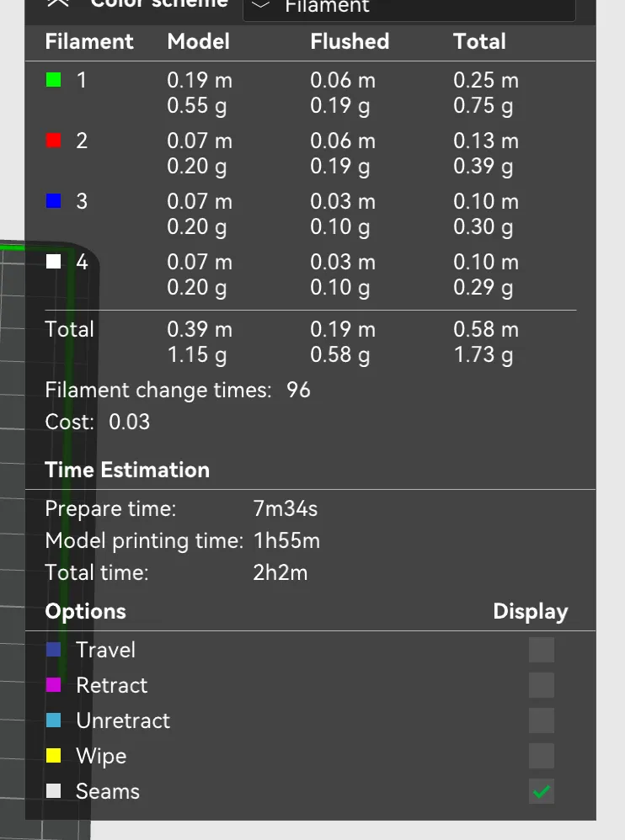The height and width of the screenshot is (840, 625).
Task: Click the green filament 1 swatch
Action: (x=51, y=81)
